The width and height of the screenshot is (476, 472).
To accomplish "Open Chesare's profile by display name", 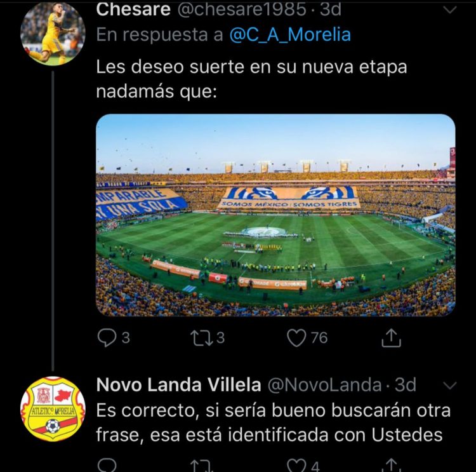I will pyautogui.click(x=133, y=10).
